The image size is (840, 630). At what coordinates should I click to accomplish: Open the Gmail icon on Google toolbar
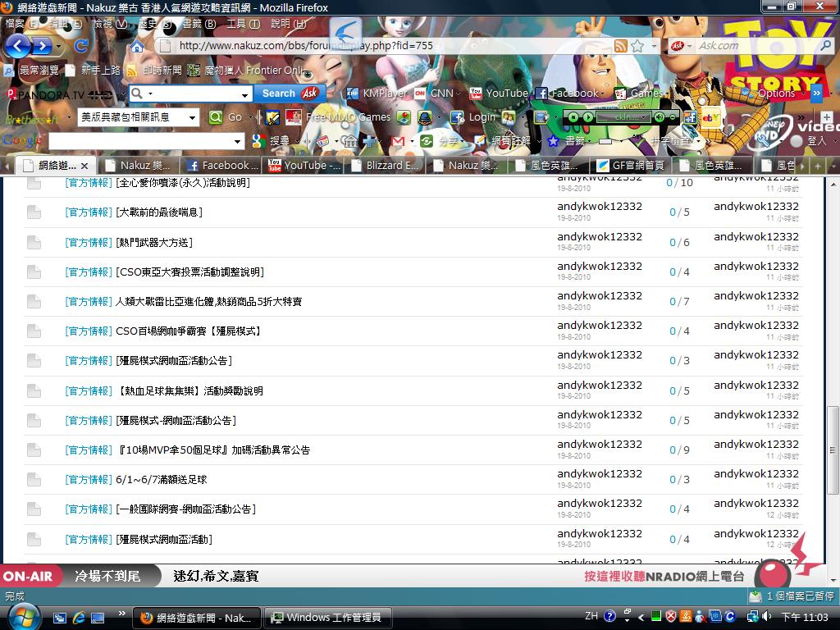point(398,141)
